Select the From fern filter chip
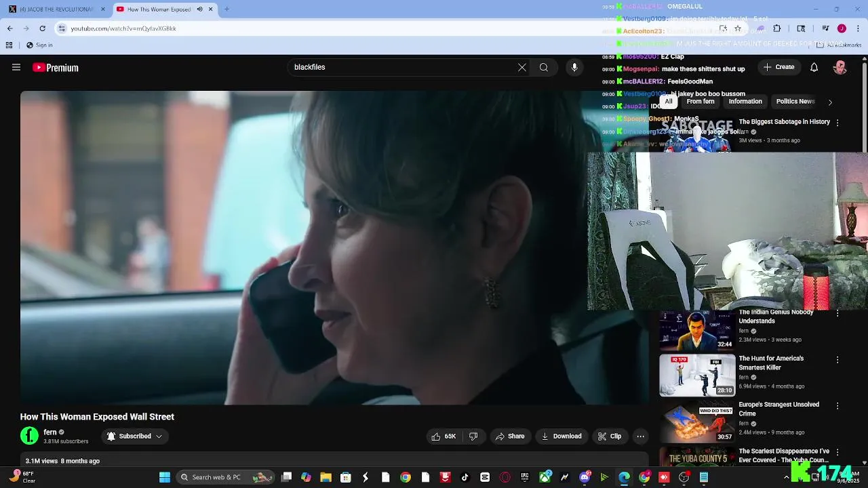Screen dimensions: 868x488 701,102
